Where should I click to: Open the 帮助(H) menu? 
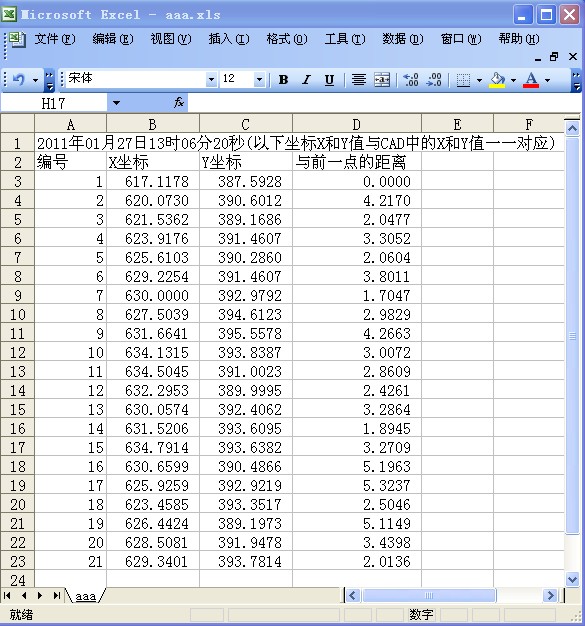coord(519,39)
